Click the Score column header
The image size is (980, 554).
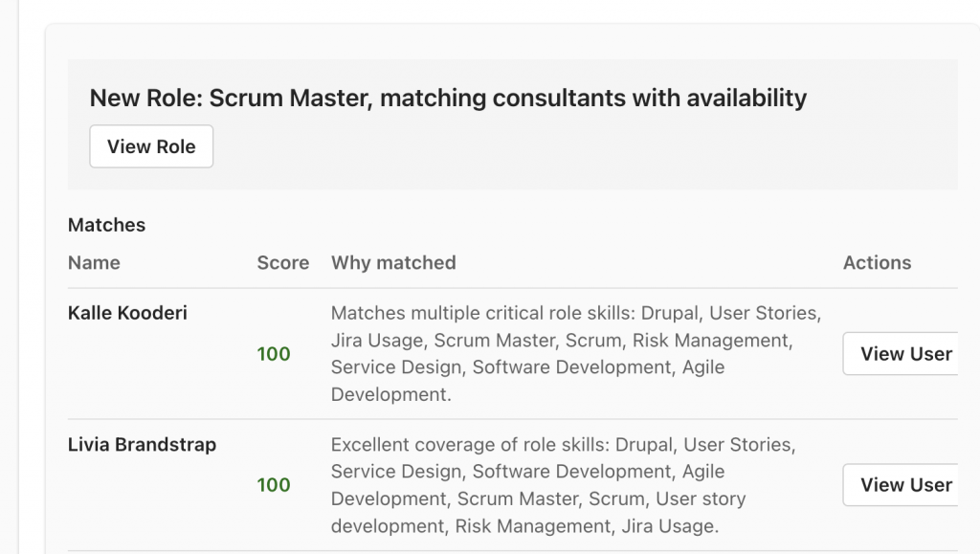coord(282,263)
